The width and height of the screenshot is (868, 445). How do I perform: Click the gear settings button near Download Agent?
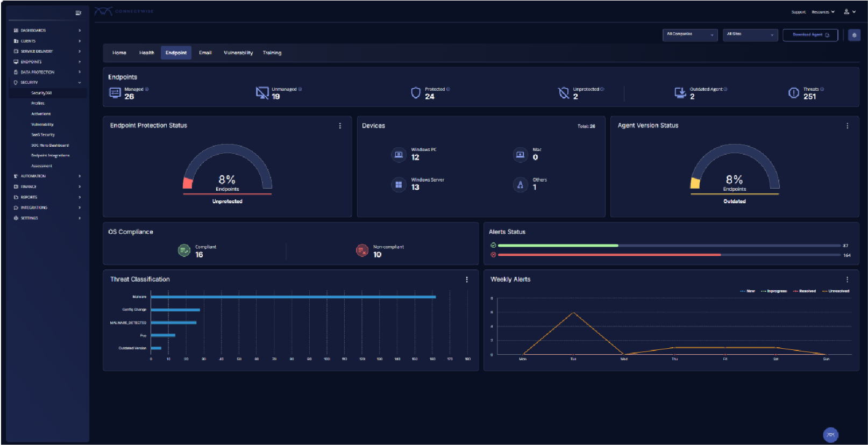tap(854, 35)
